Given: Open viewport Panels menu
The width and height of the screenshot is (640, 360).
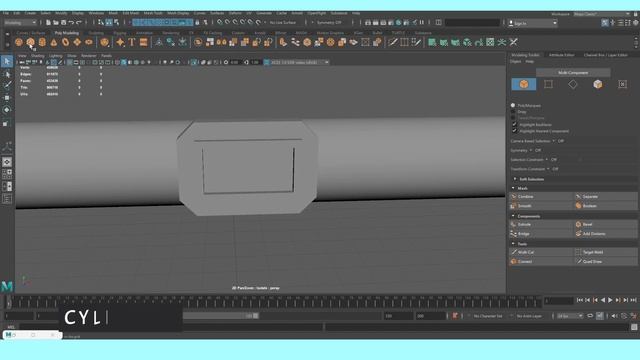Looking at the screenshot, I should 106,56.
